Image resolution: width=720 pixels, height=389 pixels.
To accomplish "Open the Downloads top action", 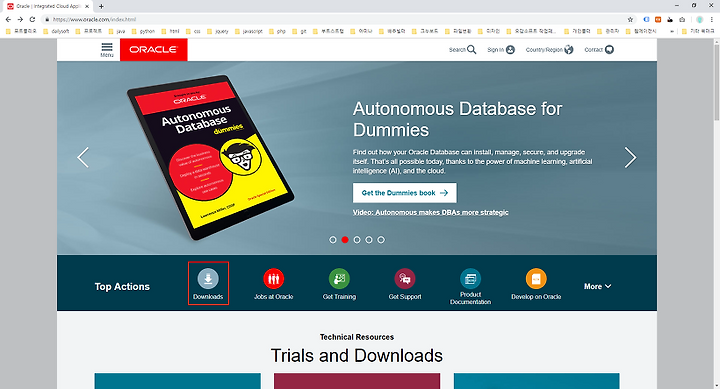I will 208,284.
